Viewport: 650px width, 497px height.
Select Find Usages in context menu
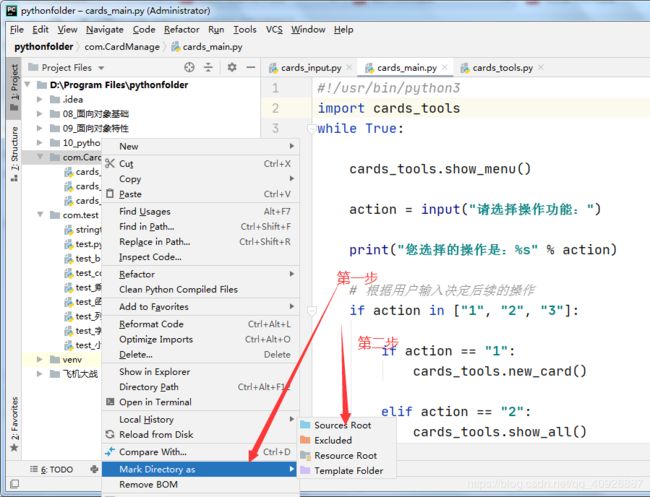(200, 211)
